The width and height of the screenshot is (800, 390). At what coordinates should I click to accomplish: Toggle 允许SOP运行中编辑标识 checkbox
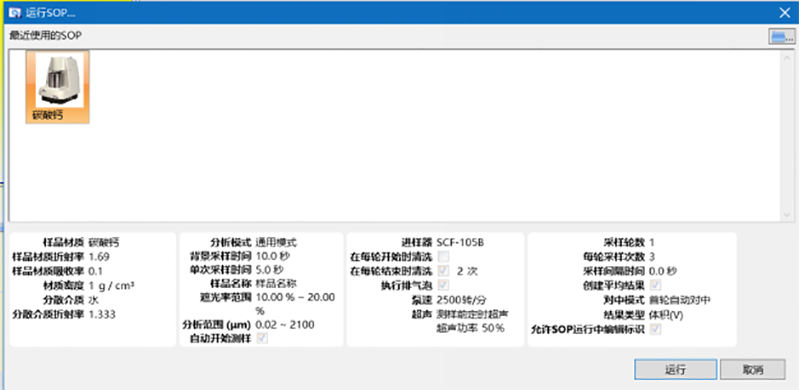[656, 329]
